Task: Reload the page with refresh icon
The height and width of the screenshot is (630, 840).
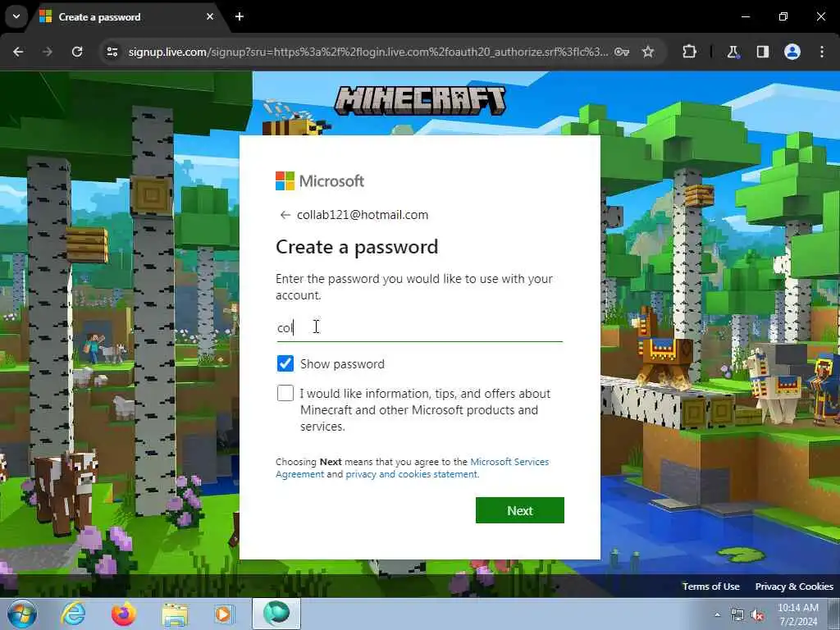Action: pos(77,52)
